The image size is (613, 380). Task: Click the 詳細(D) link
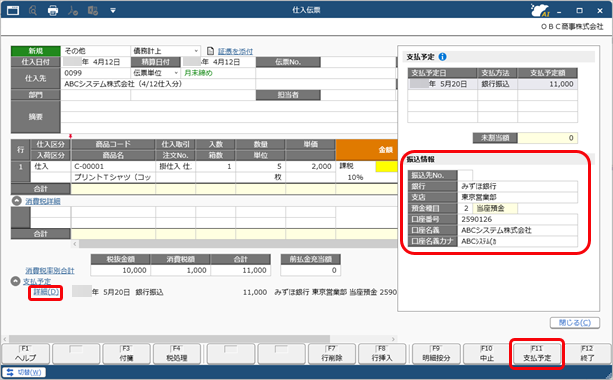click(x=46, y=292)
